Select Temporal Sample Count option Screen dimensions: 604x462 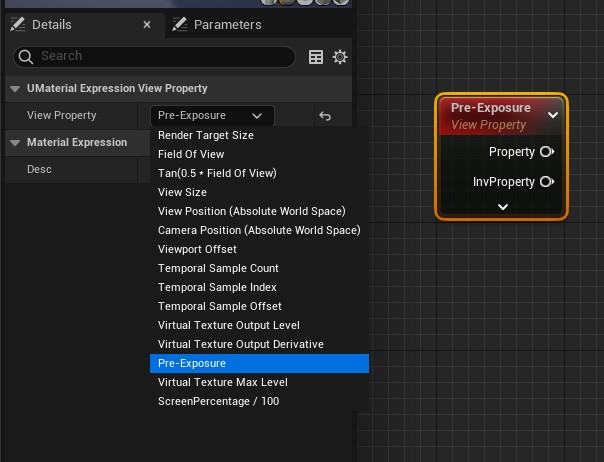coord(218,268)
